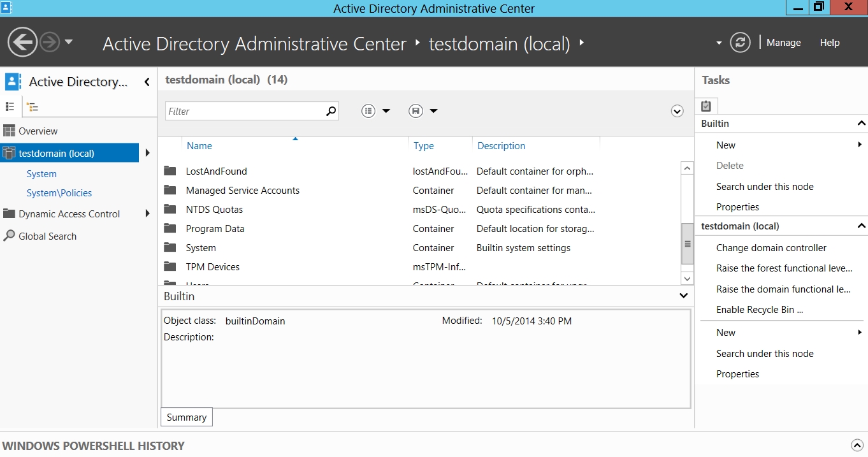Expand Windows PowerShell History panel
The height and width of the screenshot is (457, 868).
point(857,446)
